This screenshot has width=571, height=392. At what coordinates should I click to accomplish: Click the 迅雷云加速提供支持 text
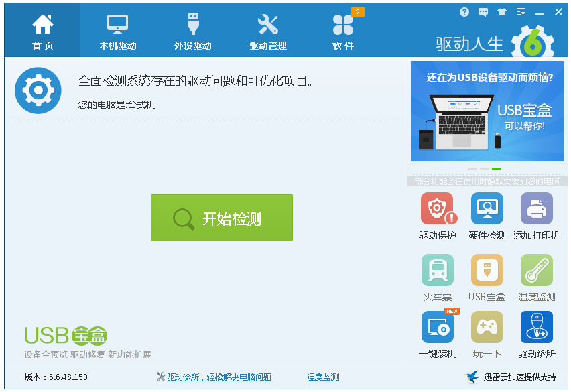tap(519, 377)
